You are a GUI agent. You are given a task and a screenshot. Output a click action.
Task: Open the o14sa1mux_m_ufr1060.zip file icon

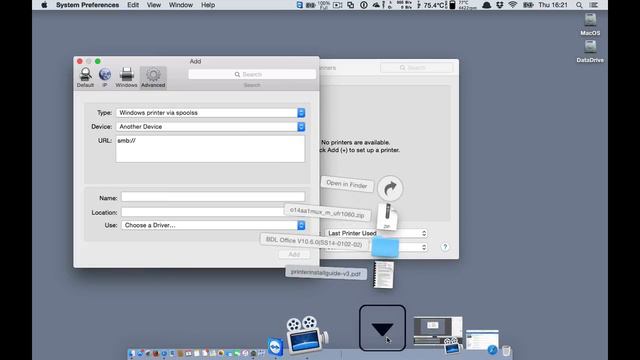point(387,216)
